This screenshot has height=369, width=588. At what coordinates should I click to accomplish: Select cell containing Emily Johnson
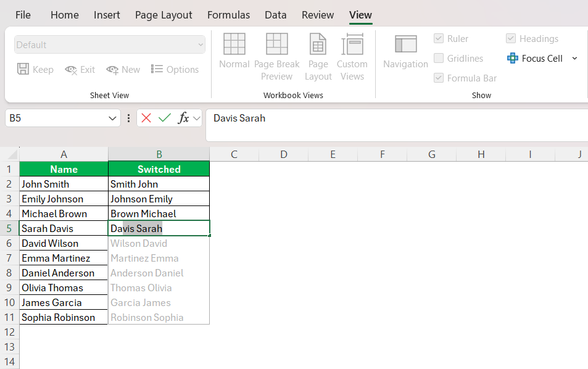coord(64,199)
